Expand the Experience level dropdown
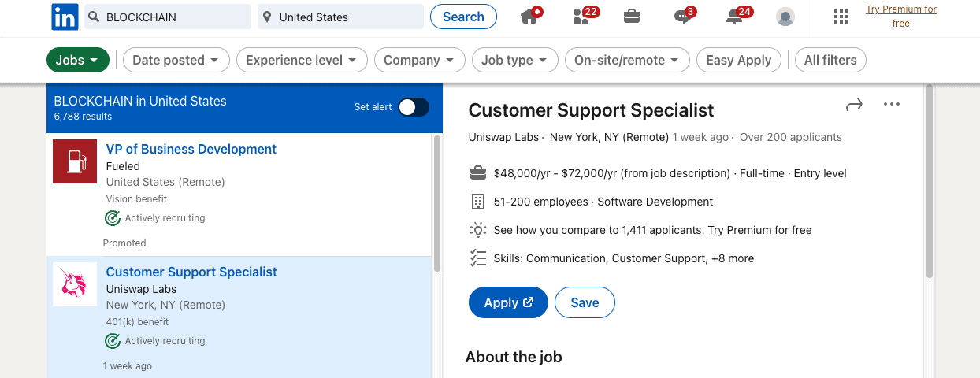The image size is (980, 378). [302, 60]
